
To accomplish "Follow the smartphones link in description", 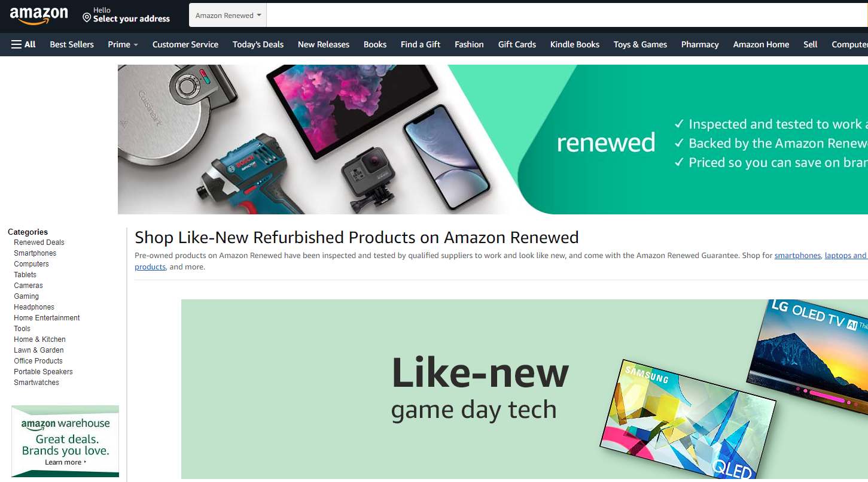I will [797, 256].
